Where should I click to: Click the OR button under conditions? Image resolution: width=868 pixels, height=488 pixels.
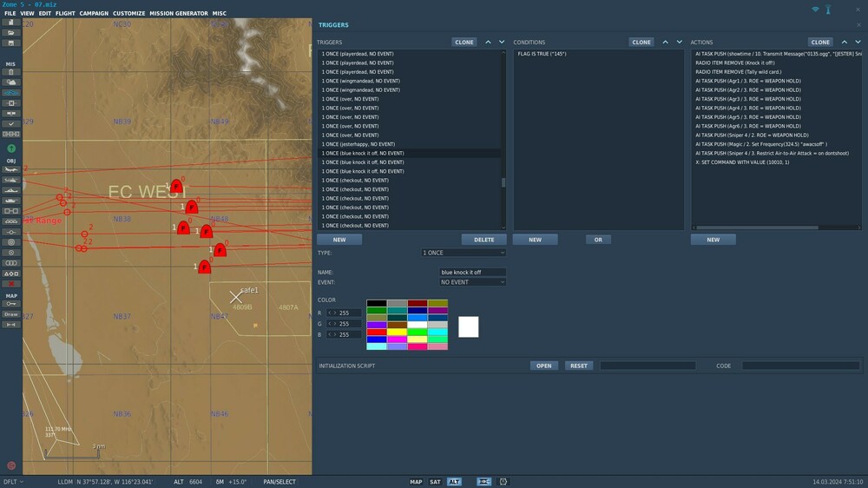597,240
